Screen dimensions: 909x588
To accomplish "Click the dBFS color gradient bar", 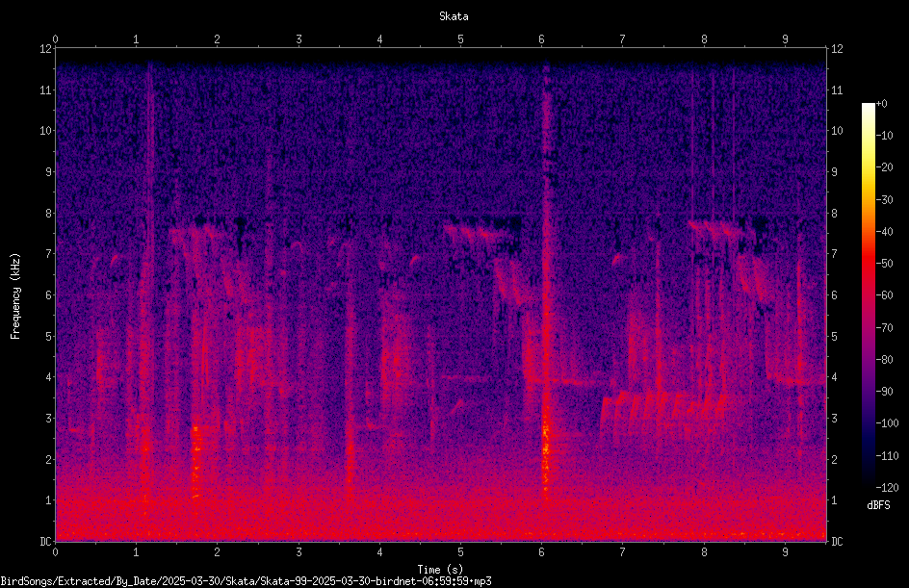I will click(x=868, y=295).
